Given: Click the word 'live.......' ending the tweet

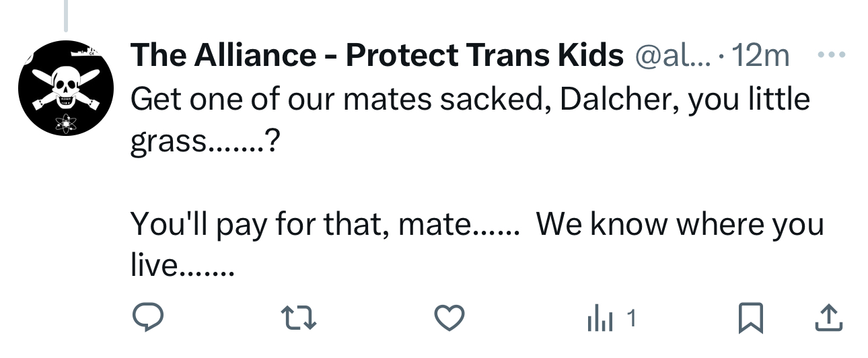Looking at the screenshot, I should (x=182, y=266).
